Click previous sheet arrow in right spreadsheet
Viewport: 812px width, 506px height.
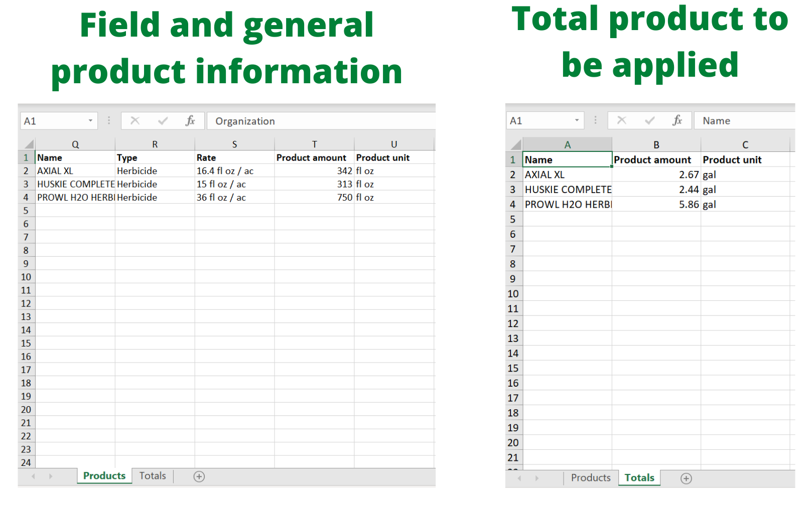pyautogui.click(x=519, y=478)
